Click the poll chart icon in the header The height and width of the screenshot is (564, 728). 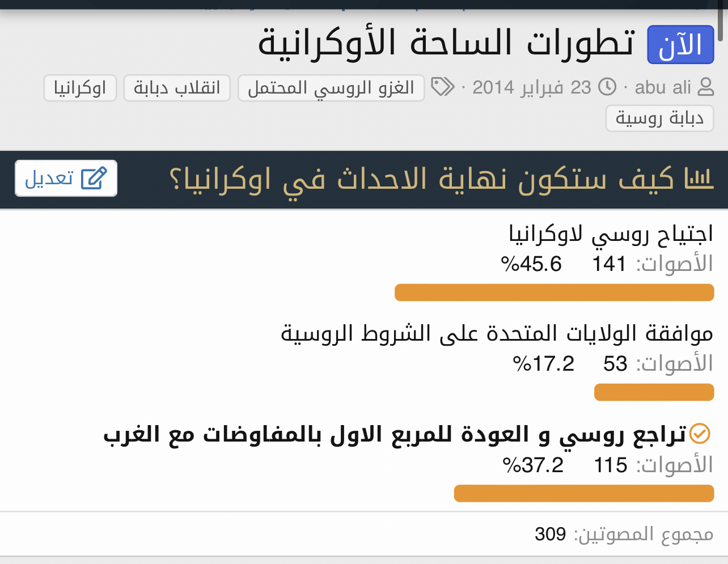tap(699, 179)
